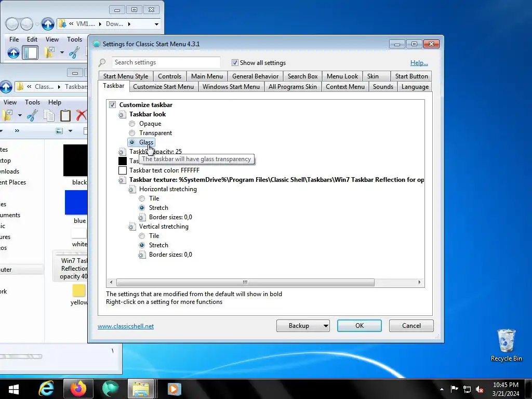The image size is (532, 399).
Task: Open the Recycle Bin on the desktop
Action: (x=506, y=345)
